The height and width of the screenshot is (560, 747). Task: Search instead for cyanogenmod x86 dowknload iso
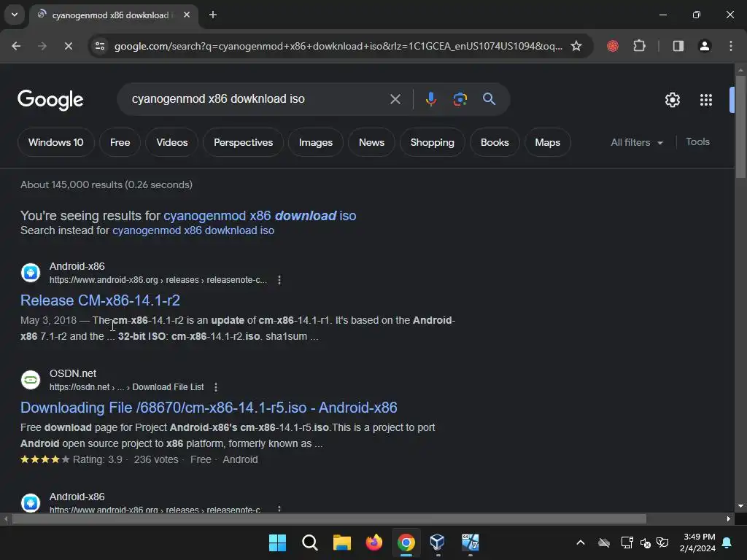193,230
